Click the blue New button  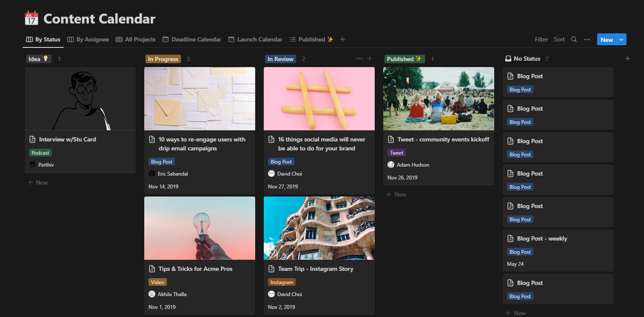(x=607, y=40)
